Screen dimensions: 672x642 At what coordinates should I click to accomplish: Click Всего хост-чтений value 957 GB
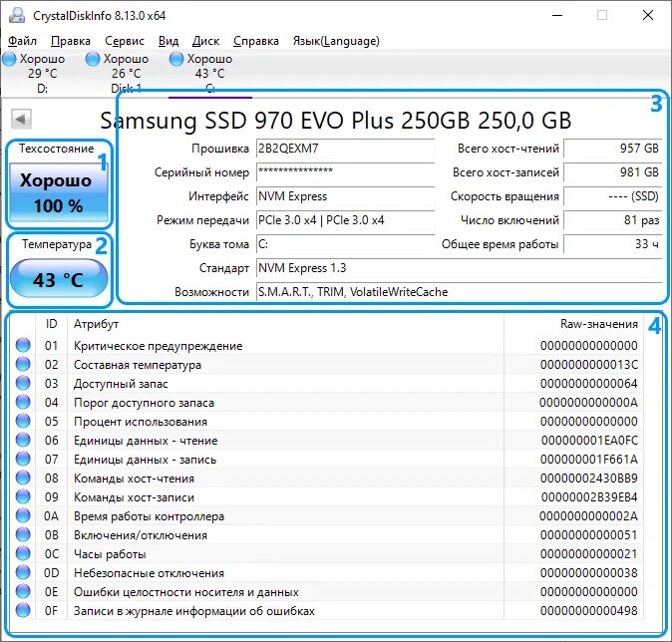[613, 149]
